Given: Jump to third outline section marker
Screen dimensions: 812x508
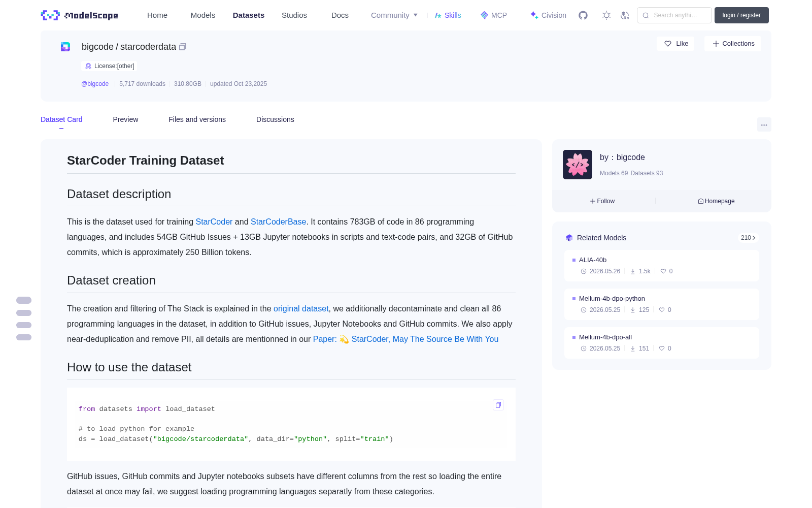Looking at the screenshot, I should (x=24, y=325).
